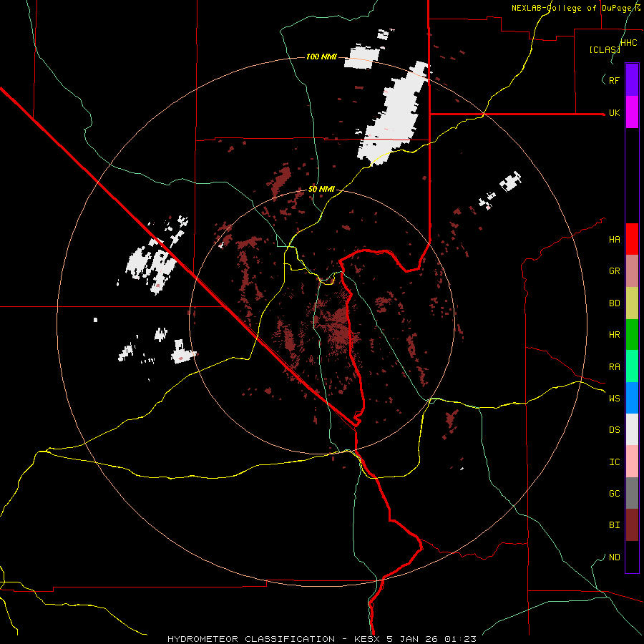Click the magenta UK color swatch
This screenshot has width=644, height=644.
[632, 112]
